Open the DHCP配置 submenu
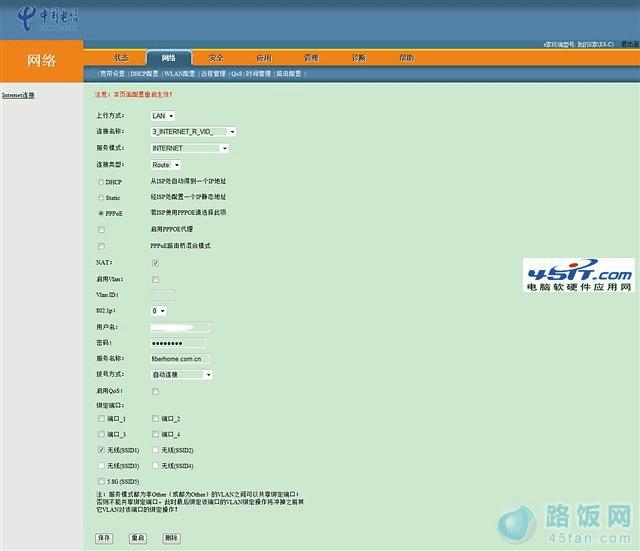This screenshot has height=551, width=640. (x=144, y=74)
